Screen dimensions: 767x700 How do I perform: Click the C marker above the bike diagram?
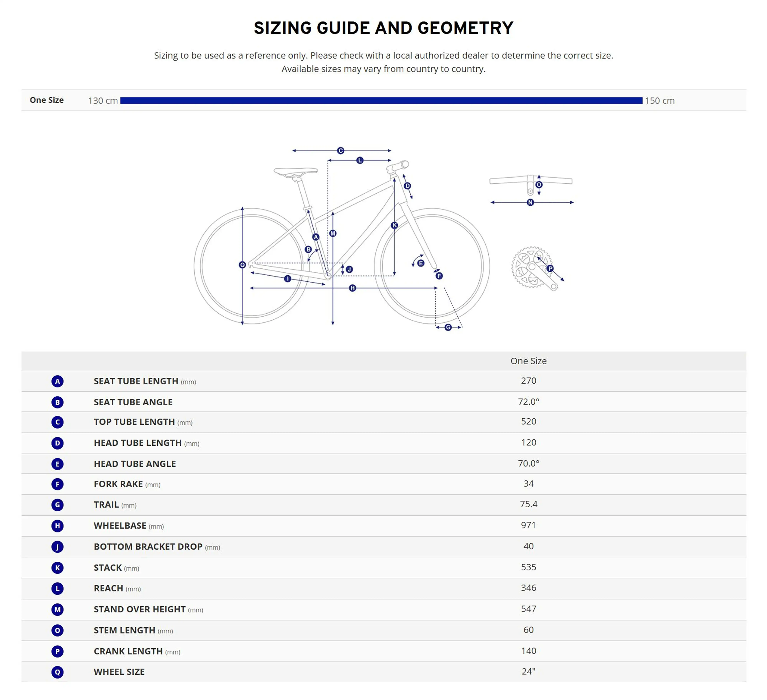(341, 151)
